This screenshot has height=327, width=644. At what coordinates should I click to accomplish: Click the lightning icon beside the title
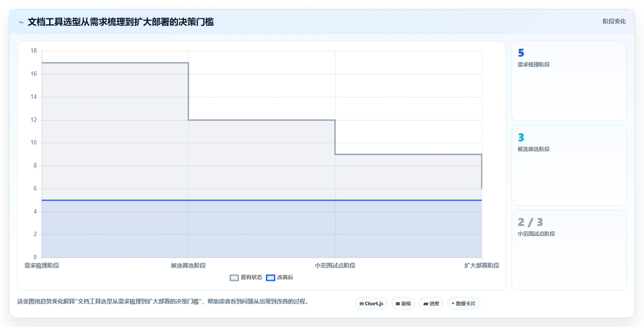tap(21, 22)
